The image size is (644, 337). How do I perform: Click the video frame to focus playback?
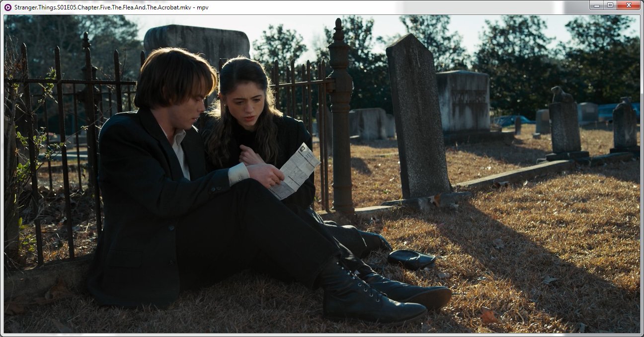[x=322, y=174]
